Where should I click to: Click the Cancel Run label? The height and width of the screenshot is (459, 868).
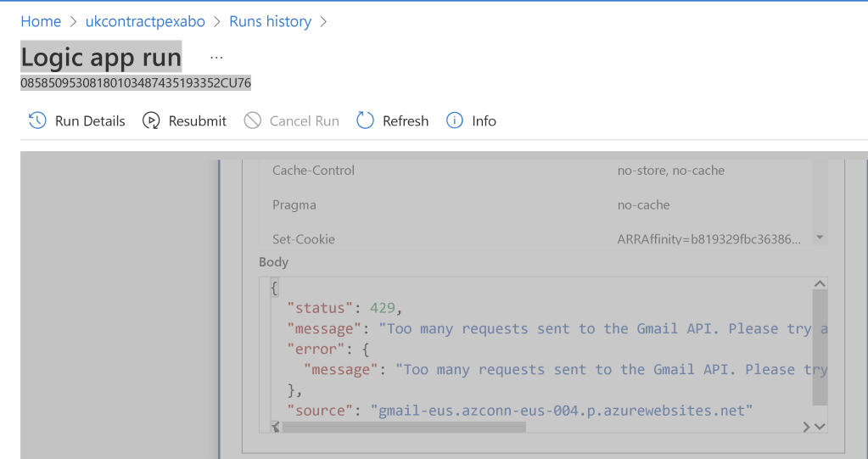pos(305,120)
